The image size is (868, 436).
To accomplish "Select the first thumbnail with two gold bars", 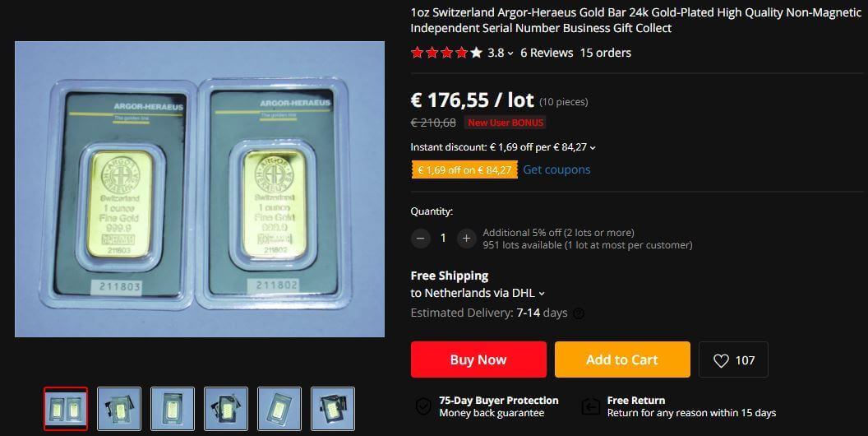I will pos(66,409).
